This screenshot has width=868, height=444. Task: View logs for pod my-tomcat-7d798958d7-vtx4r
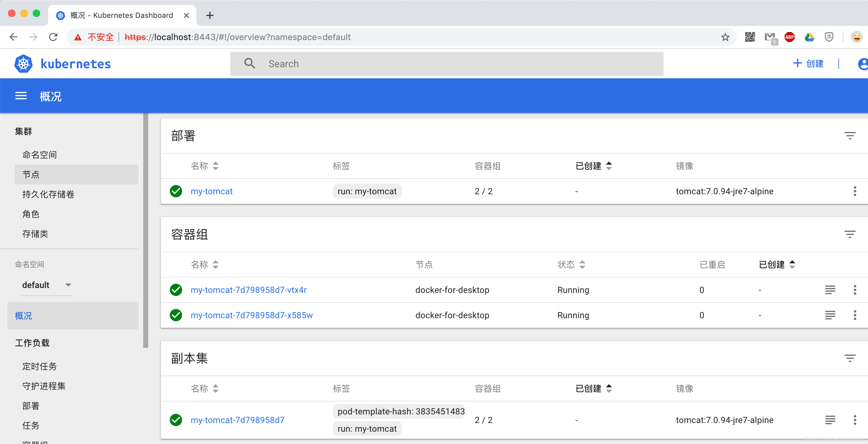click(830, 290)
